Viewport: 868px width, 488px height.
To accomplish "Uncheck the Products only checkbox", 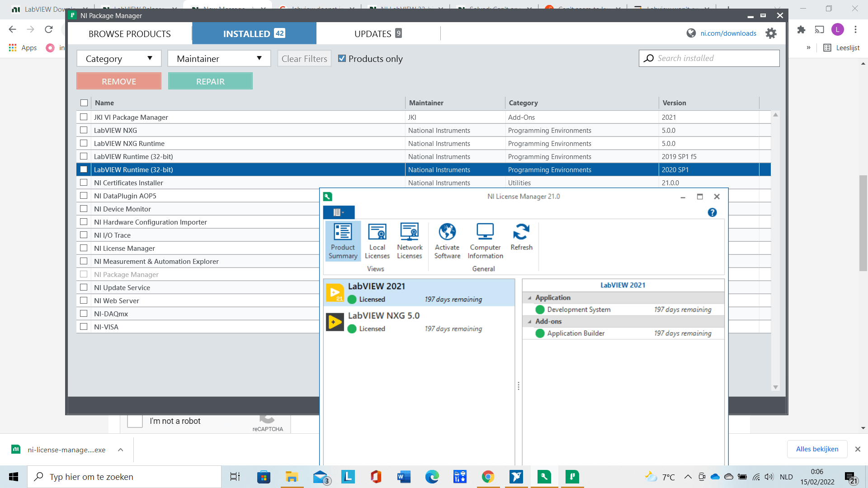I will [342, 58].
